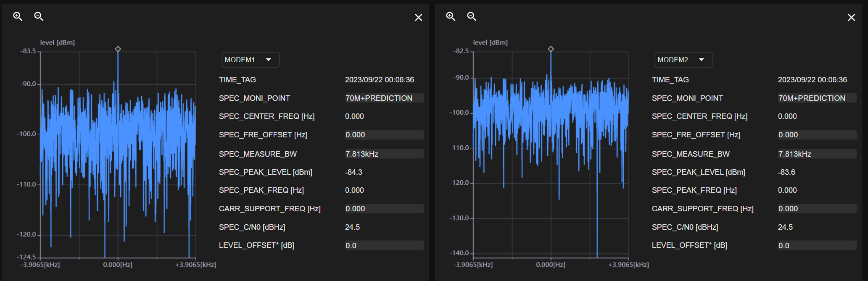
Task: Zoom out on the MODEM1 spectrum panel
Action: click(x=39, y=16)
